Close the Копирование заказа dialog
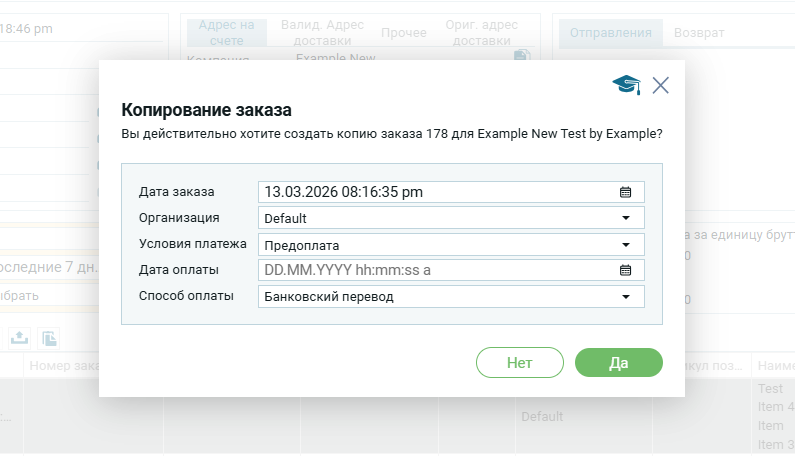Image resolution: width=795 pixels, height=456 pixels. 660,85
